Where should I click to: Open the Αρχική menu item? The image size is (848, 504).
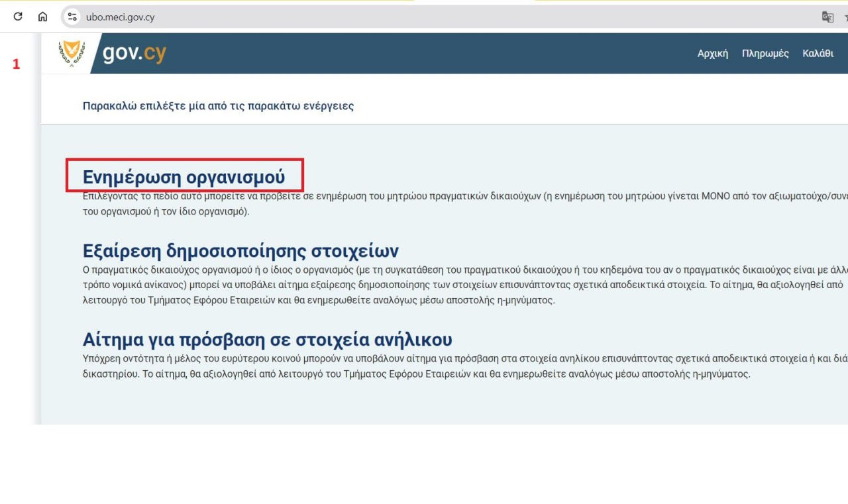712,54
